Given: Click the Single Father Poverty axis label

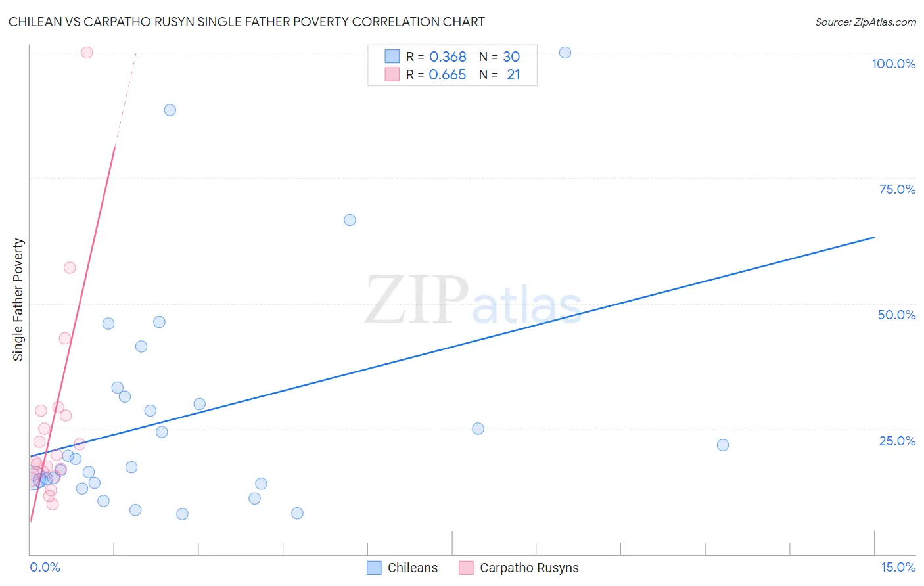Looking at the screenshot, I should (x=18, y=300).
